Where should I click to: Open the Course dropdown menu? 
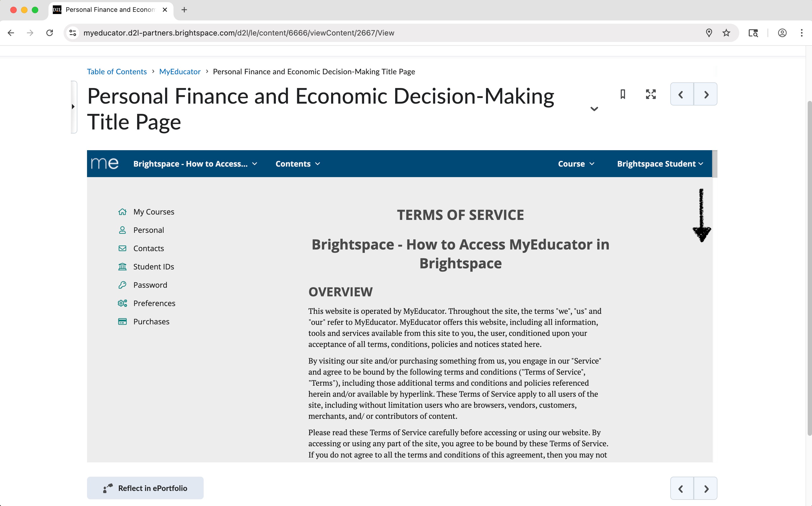pos(576,164)
